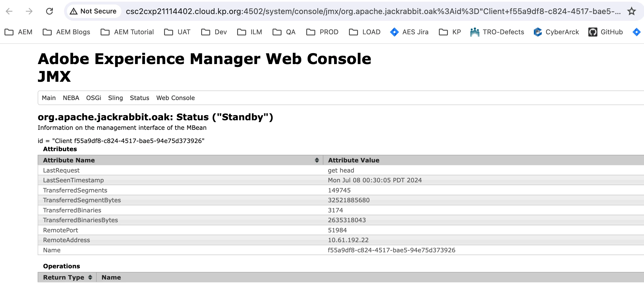Screen dimensions: 644x295
Task: Open the TRO-Defects bookmark
Action: 497,32
